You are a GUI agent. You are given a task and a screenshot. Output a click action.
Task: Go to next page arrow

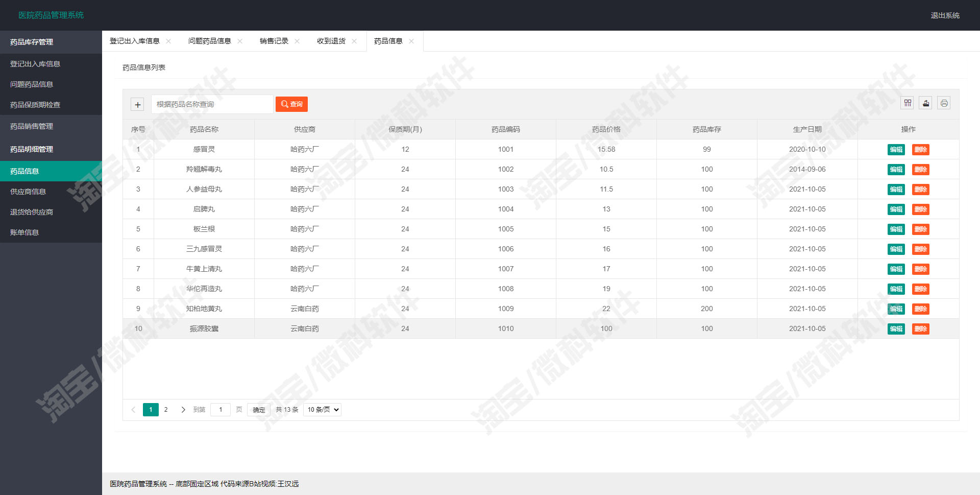[183, 410]
